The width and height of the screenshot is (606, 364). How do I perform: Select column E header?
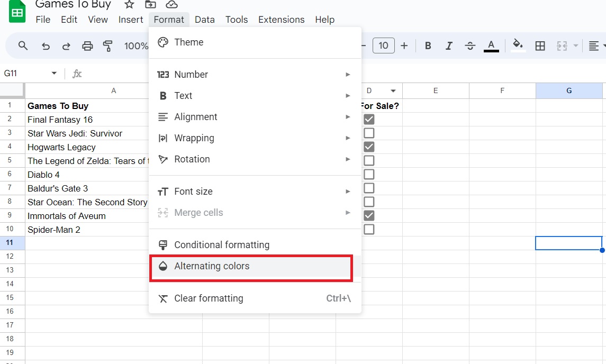pyautogui.click(x=436, y=91)
